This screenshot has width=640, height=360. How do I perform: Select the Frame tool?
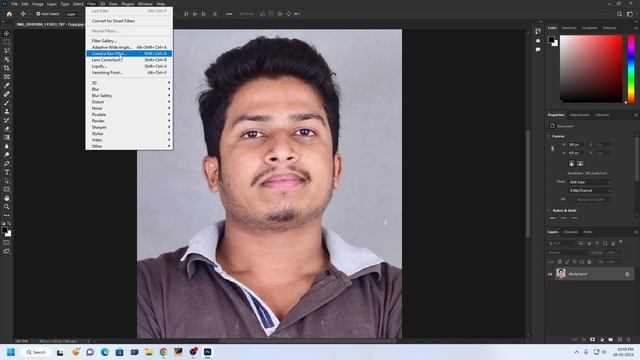tap(7, 76)
